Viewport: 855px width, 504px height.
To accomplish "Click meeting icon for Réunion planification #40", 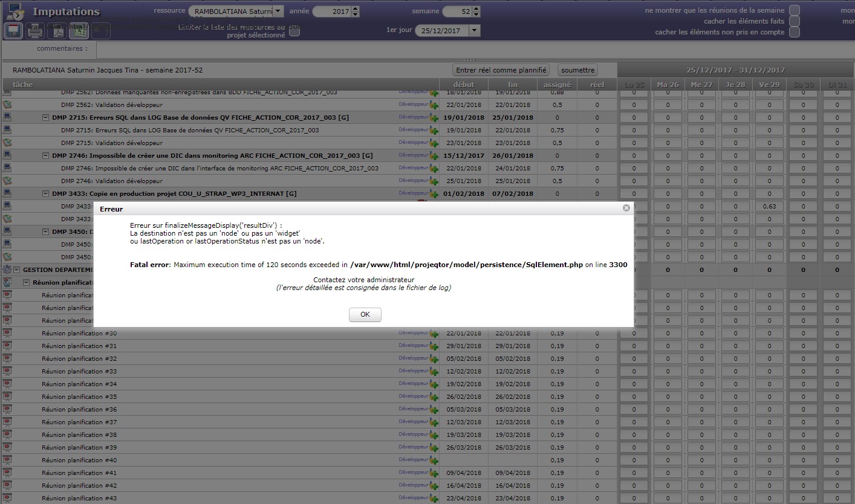I will 7,460.
